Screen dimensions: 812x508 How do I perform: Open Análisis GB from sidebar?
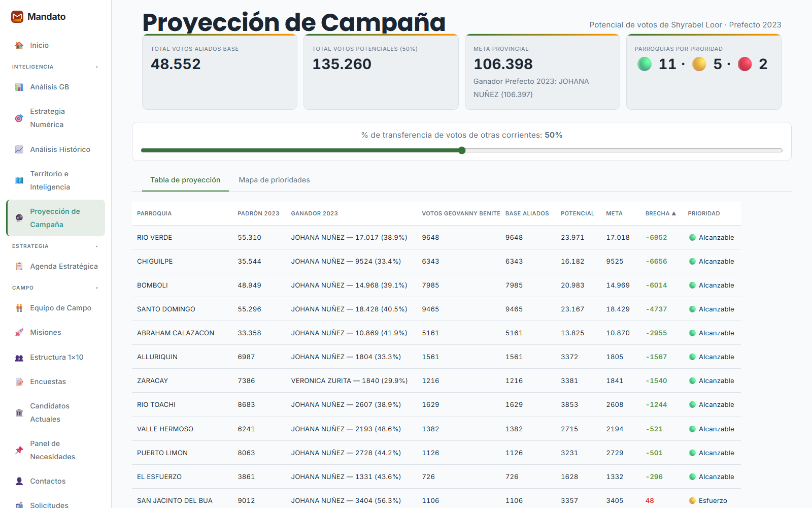coord(56,87)
